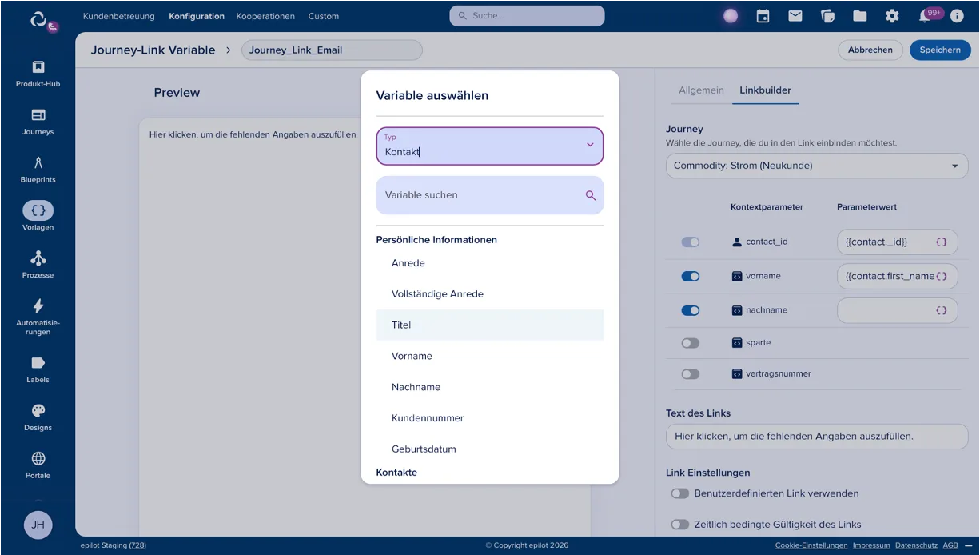
Task: Click the info icon in top bar
Action: (957, 16)
